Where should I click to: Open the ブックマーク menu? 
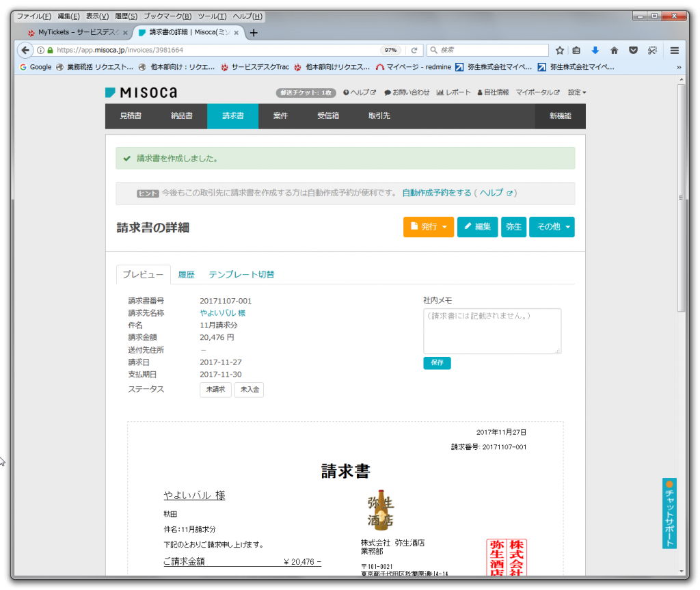tap(167, 16)
